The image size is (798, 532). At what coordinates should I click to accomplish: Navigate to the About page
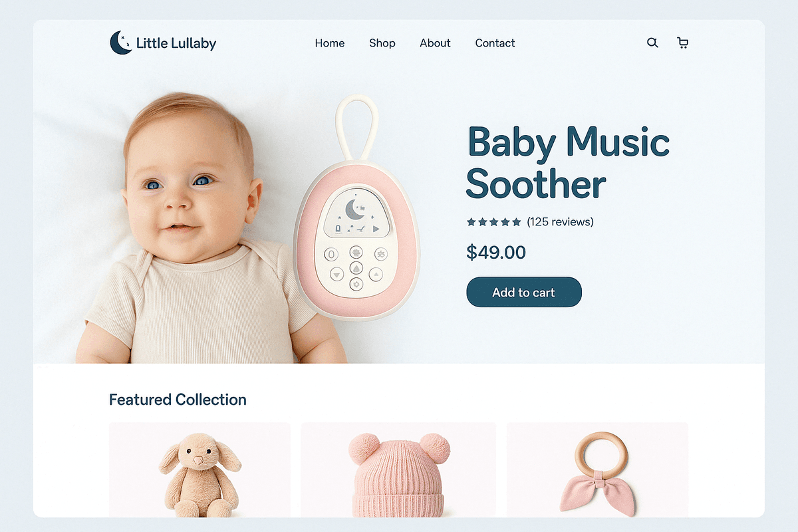pos(435,43)
